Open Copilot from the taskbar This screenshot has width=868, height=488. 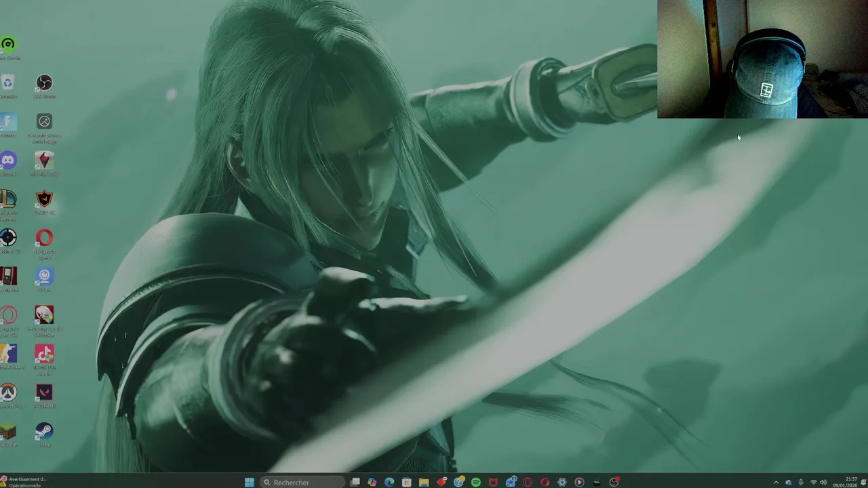click(x=372, y=482)
